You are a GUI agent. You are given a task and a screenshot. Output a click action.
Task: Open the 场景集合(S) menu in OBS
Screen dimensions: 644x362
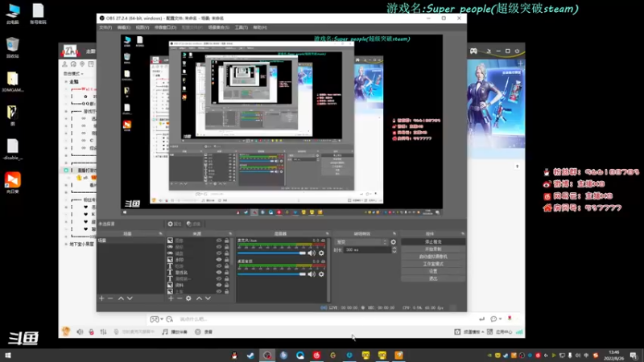click(218, 27)
